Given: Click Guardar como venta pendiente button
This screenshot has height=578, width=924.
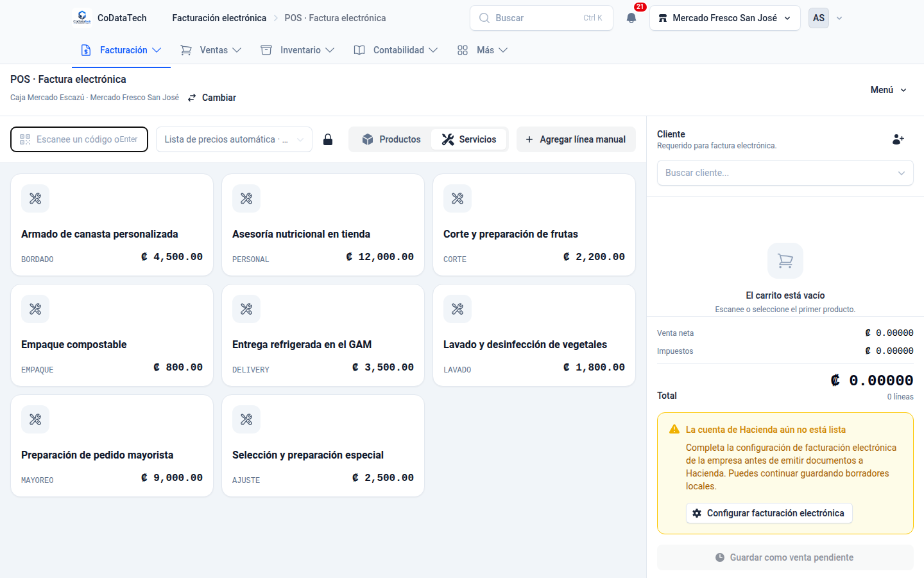Looking at the screenshot, I should click(785, 557).
